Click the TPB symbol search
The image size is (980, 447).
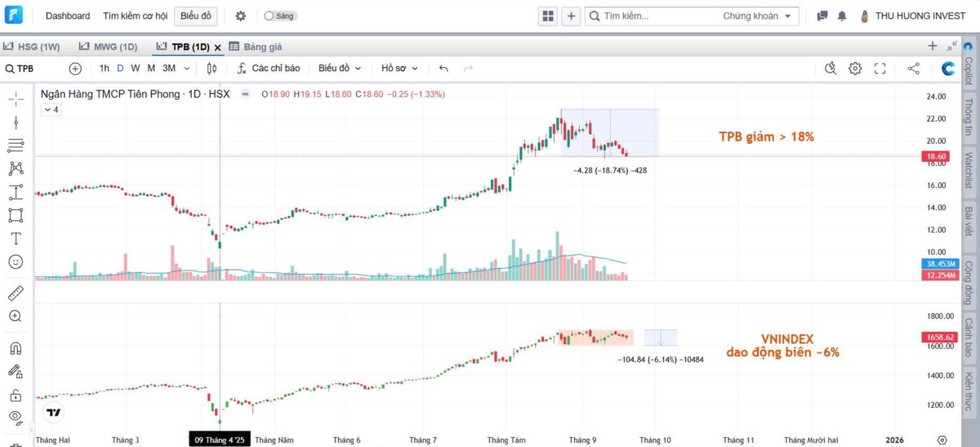pyautogui.click(x=20, y=69)
